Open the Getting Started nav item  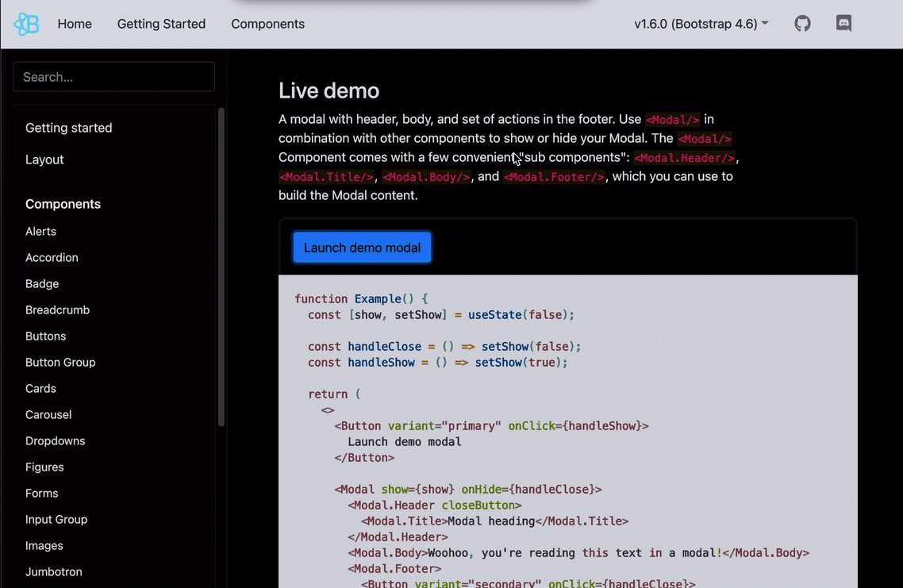161,24
